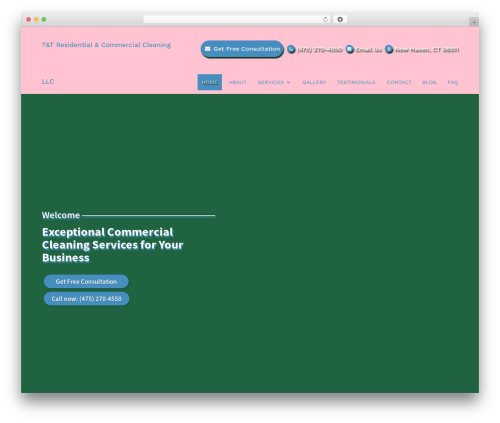Click the Call now: (475) 270-4550 button
Viewport: 500px width, 423px height.
[86, 299]
